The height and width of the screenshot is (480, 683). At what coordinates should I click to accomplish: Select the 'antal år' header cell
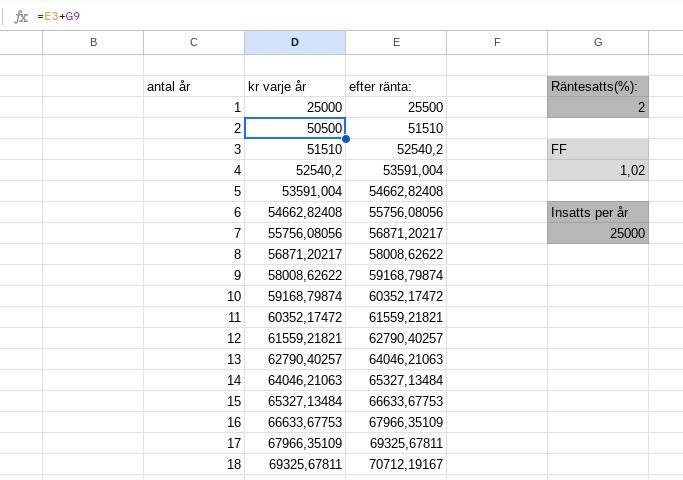point(194,86)
